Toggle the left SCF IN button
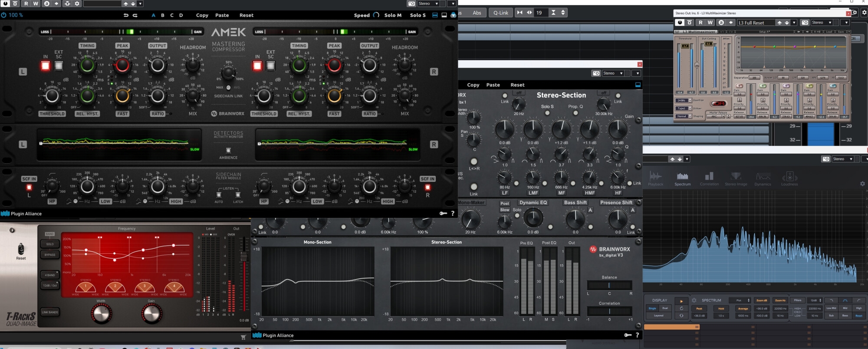868x349 pixels. click(29, 188)
